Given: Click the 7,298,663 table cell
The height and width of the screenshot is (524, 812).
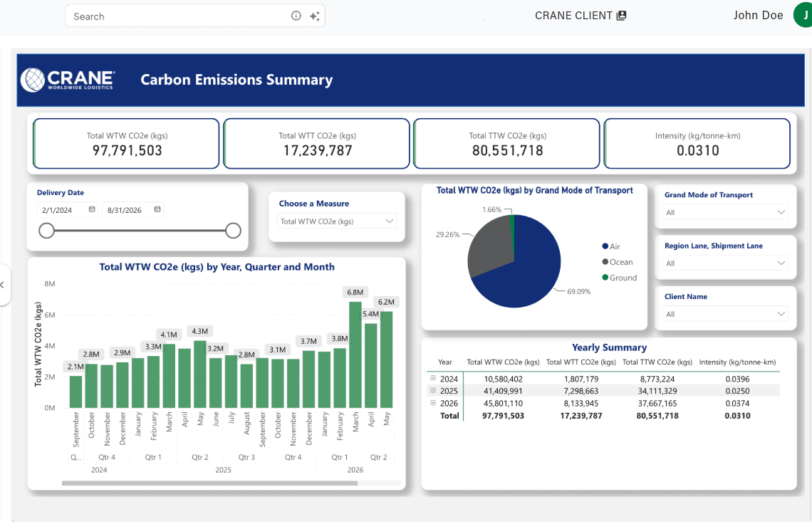Looking at the screenshot, I should (x=581, y=391).
